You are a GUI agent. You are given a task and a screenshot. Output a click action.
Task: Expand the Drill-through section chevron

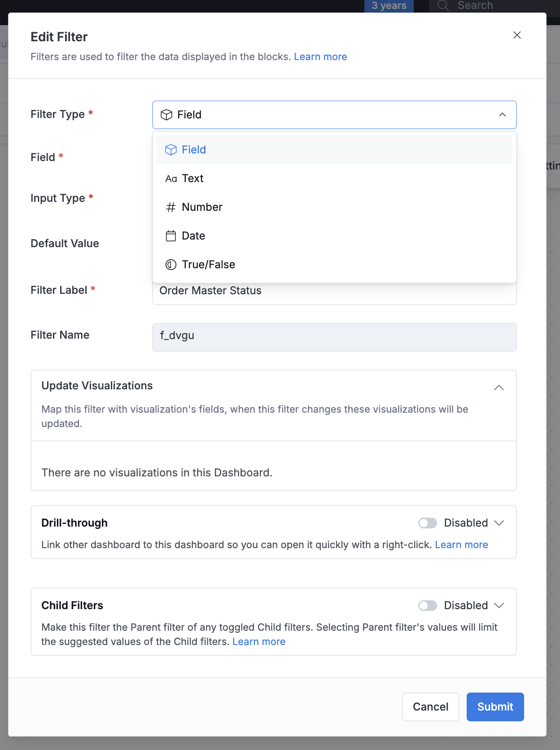[x=499, y=523]
